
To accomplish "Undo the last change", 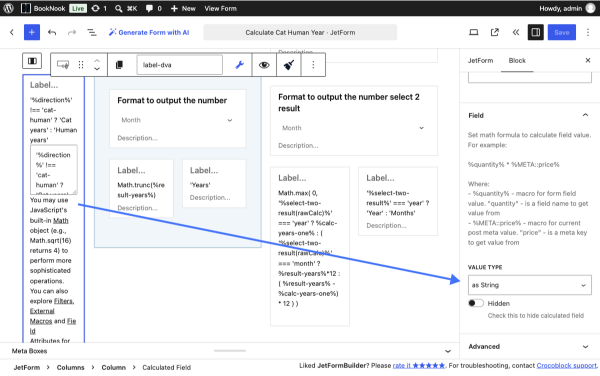I will (52, 32).
